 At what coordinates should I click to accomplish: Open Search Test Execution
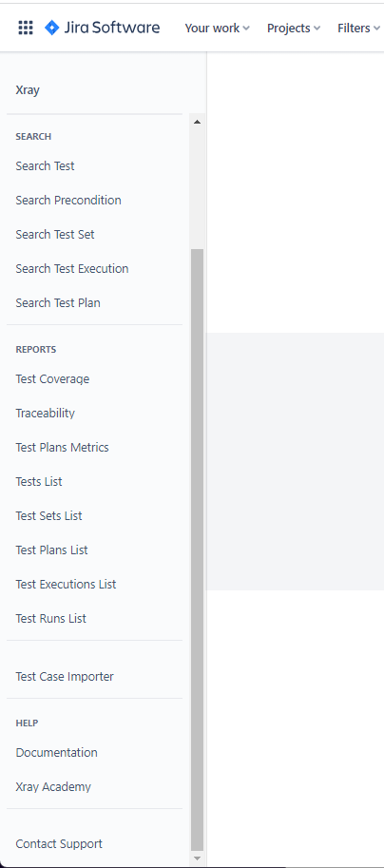(x=72, y=269)
